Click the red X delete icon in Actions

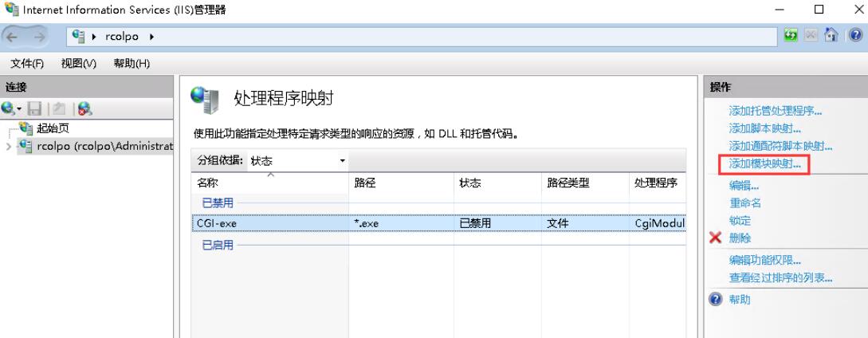pyautogui.click(x=715, y=238)
